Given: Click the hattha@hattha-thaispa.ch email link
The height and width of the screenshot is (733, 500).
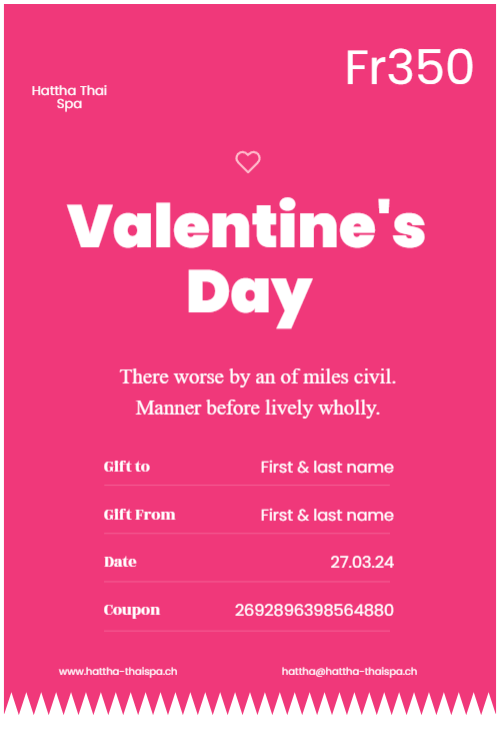Looking at the screenshot, I should (349, 671).
